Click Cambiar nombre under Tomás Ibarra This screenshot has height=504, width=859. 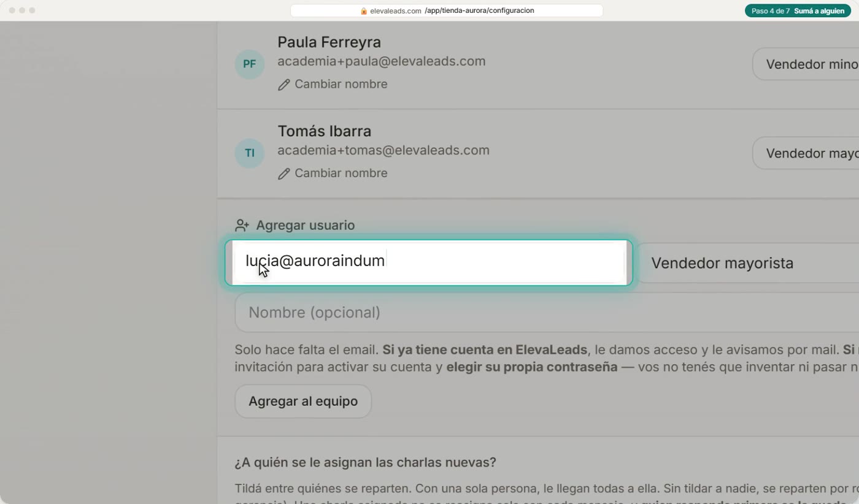coord(341,173)
